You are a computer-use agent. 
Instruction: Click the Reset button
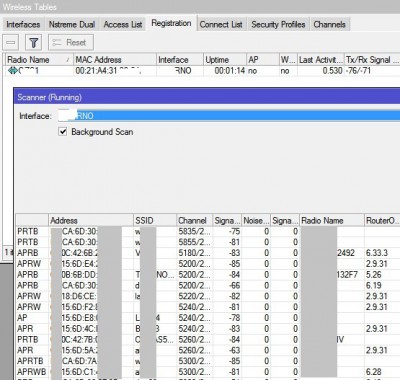[x=71, y=43]
